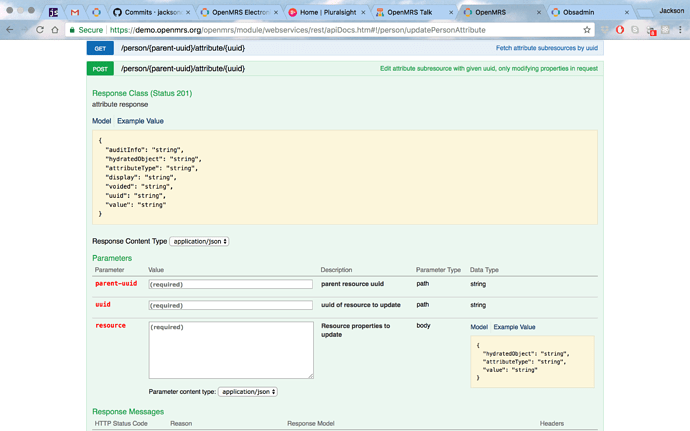
Task: Switch to the pinned Gmail tab
Action: click(75, 12)
